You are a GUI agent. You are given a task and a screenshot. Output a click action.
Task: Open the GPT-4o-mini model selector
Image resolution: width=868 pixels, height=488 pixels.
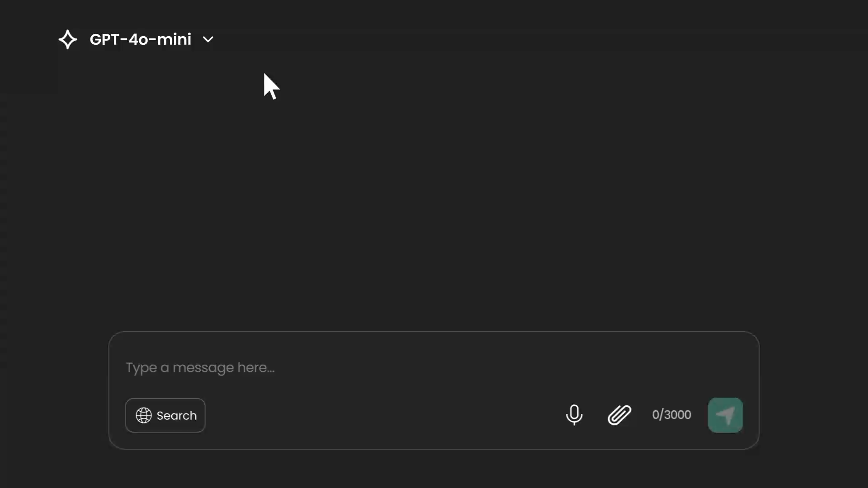coord(136,39)
